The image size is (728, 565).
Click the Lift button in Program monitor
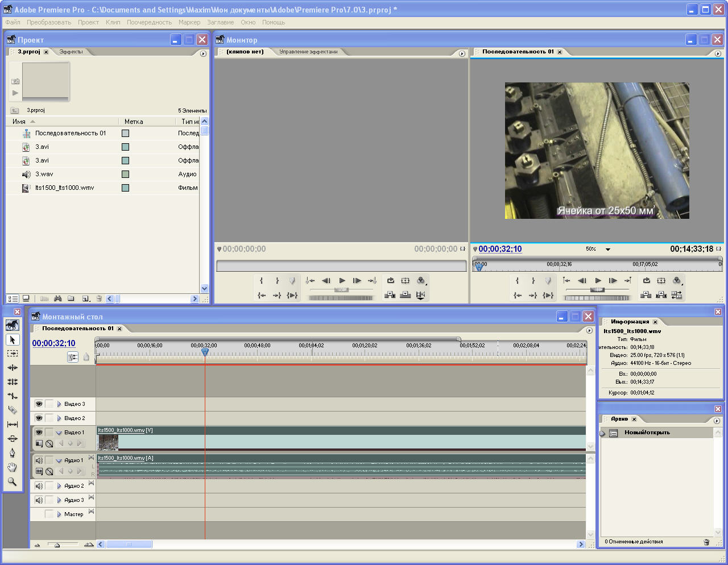[x=646, y=295]
